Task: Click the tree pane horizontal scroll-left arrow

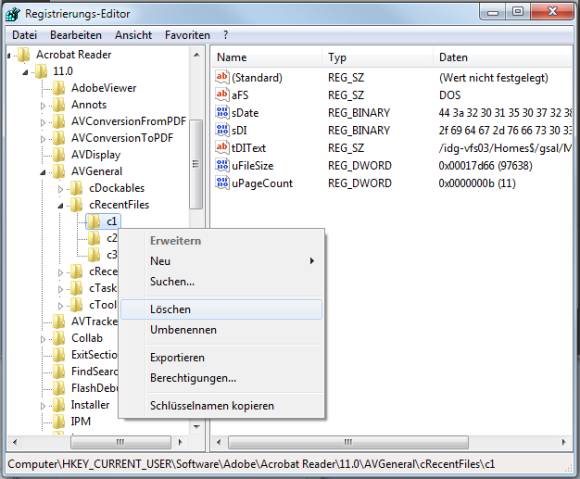Action: (x=15, y=442)
